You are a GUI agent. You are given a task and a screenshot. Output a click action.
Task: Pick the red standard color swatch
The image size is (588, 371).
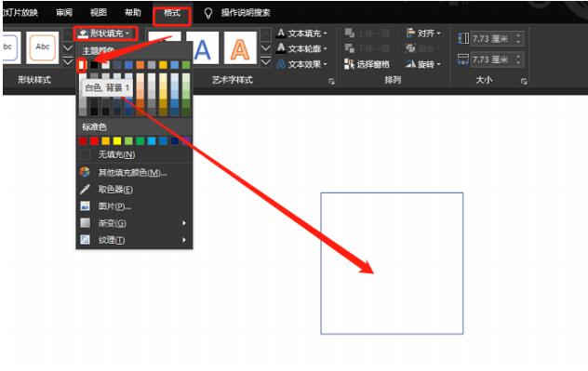94,141
